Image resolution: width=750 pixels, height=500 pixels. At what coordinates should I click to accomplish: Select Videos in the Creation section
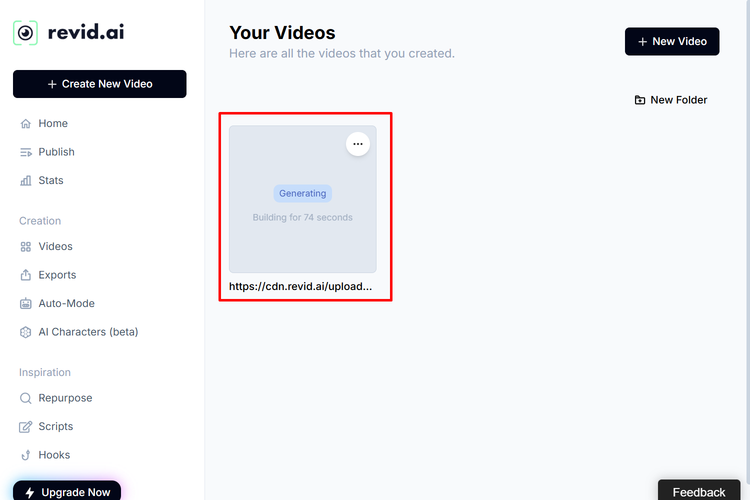55,246
